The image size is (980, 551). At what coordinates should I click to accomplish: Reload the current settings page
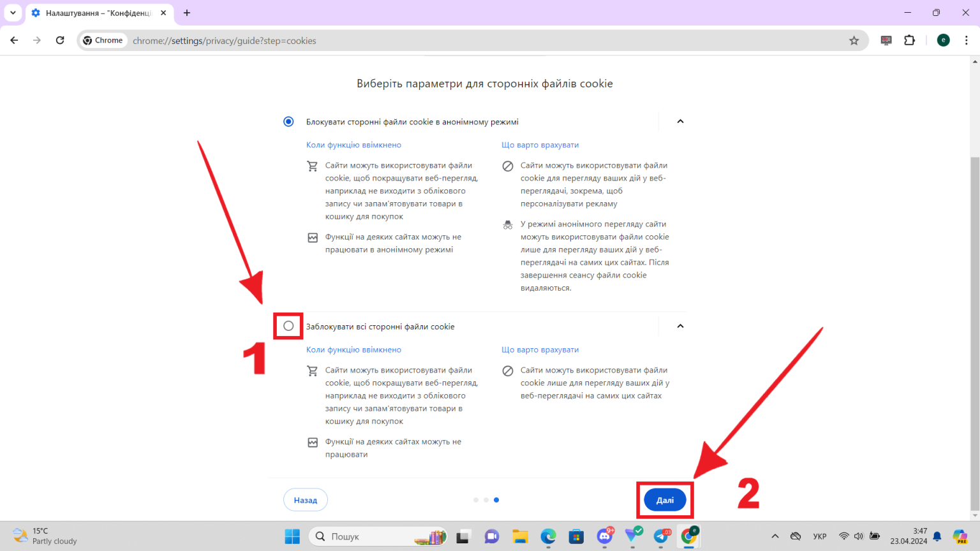59,40
